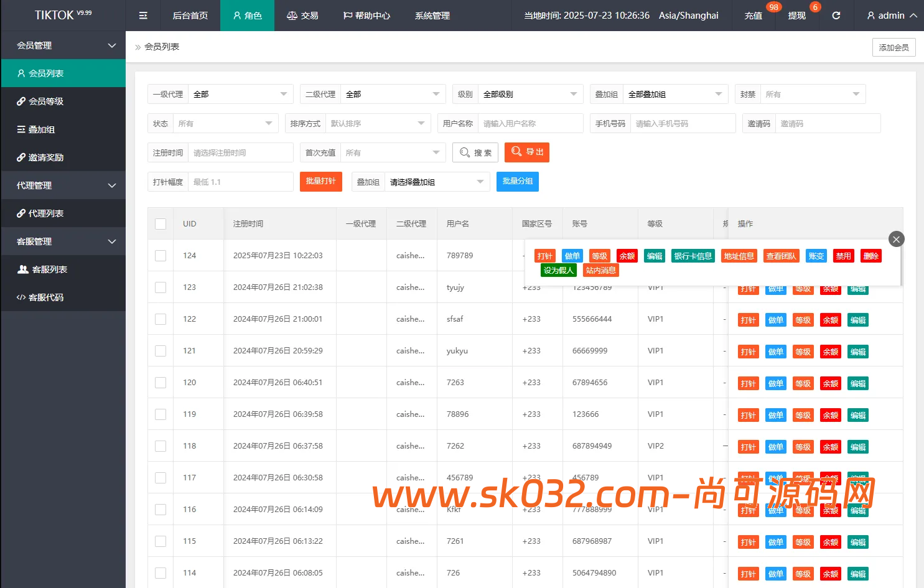The height and width of the screenshot is (588, 924).
Task: Click the 搜索 search button with magnifier icon
Action: coord(475,152)
